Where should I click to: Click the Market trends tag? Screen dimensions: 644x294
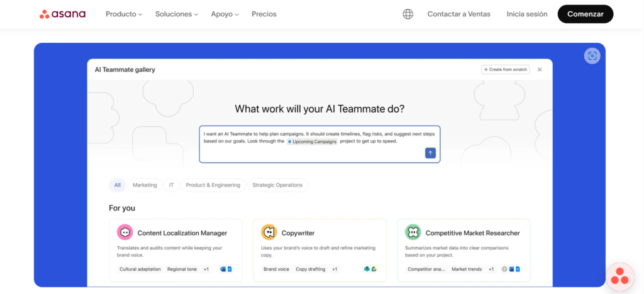point(467,269)
